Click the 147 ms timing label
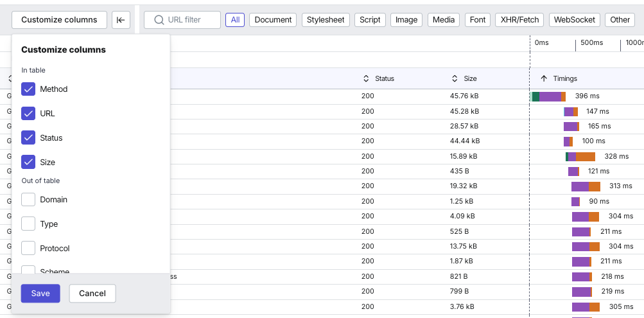This screenshot has width=644, height=318. 598,111
